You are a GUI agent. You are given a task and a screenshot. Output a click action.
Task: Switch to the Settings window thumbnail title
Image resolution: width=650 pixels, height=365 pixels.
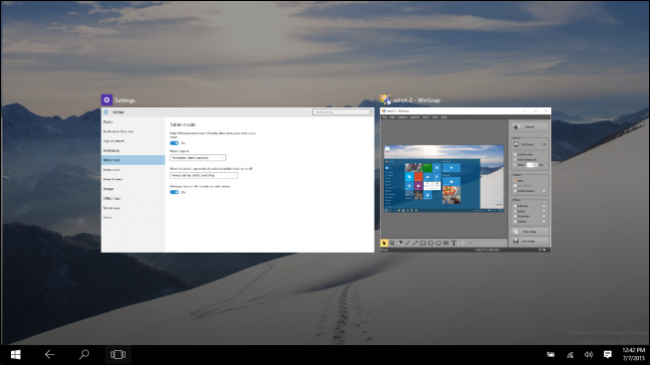tap(125, 100)
